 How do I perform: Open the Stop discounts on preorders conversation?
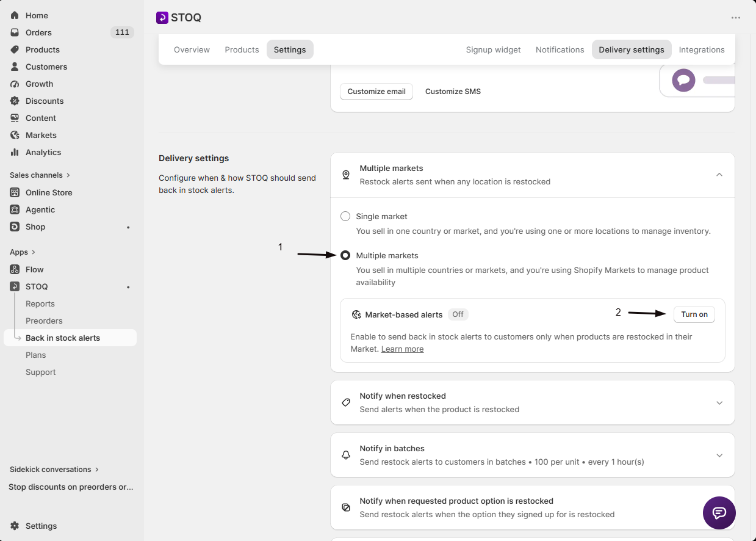(x=71, y=487)
